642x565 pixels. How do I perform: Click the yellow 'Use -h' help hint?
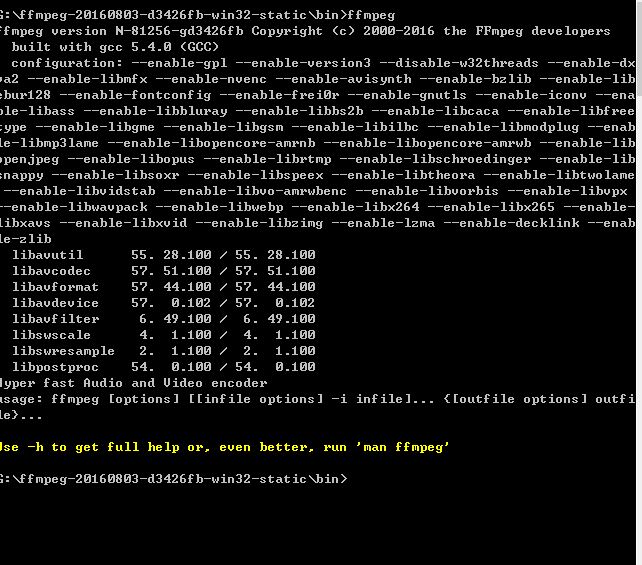pos(224,446)
